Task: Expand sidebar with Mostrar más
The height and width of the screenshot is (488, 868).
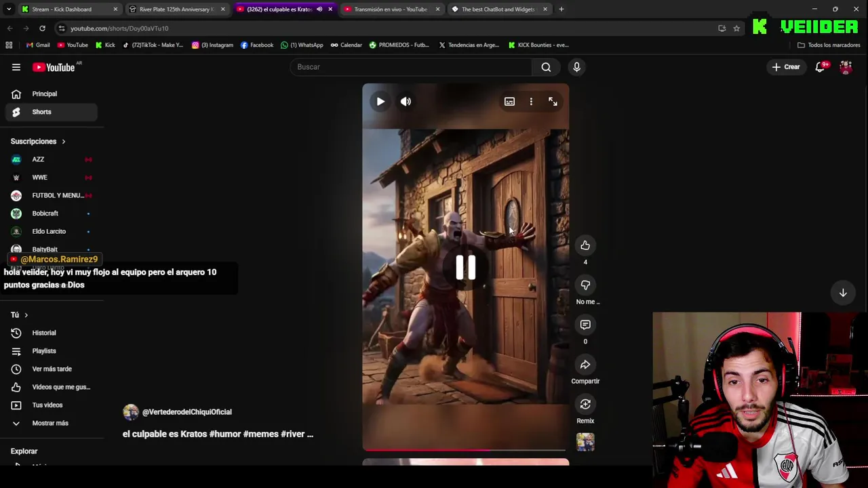Action: (x=52, y=423)
